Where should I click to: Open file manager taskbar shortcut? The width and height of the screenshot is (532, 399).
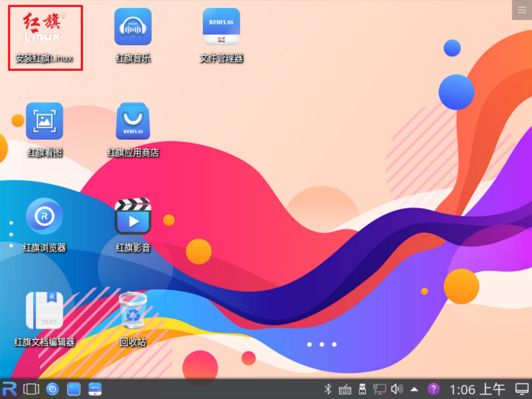[x=95, y=389]
